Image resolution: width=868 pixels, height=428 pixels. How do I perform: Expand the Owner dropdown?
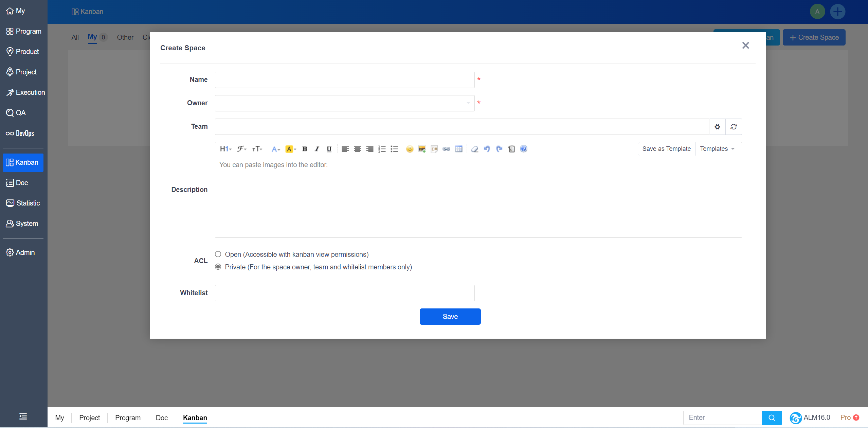point(344,103)
